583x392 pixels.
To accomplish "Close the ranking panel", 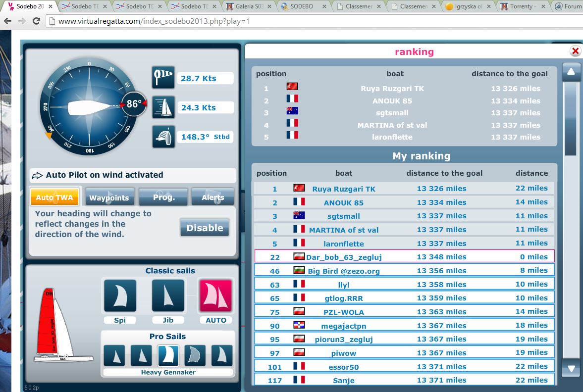I will (575, 51).
